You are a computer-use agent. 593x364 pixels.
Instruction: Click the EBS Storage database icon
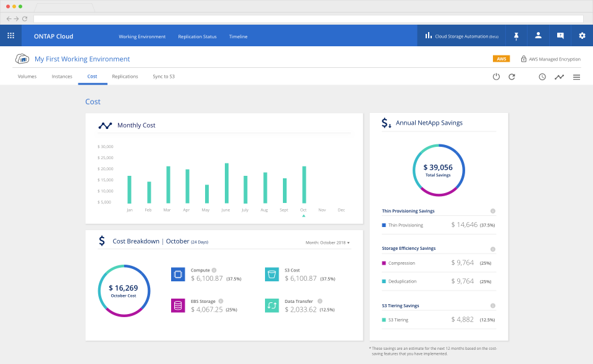[178, 305]
